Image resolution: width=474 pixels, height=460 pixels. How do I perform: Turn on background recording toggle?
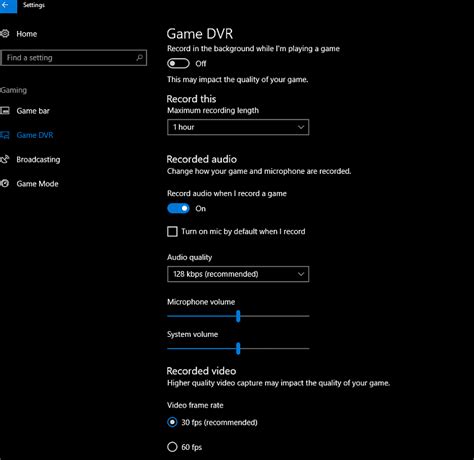pos(178,63)
